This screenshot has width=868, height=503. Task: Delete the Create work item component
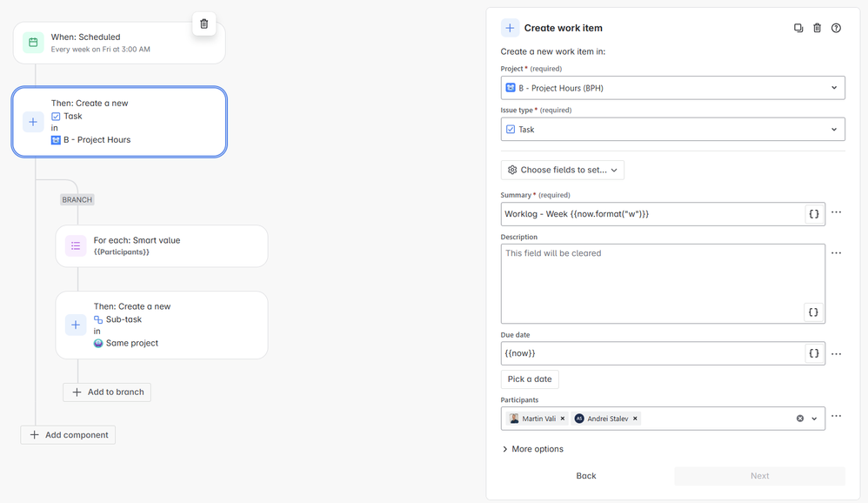coord(817,28)
